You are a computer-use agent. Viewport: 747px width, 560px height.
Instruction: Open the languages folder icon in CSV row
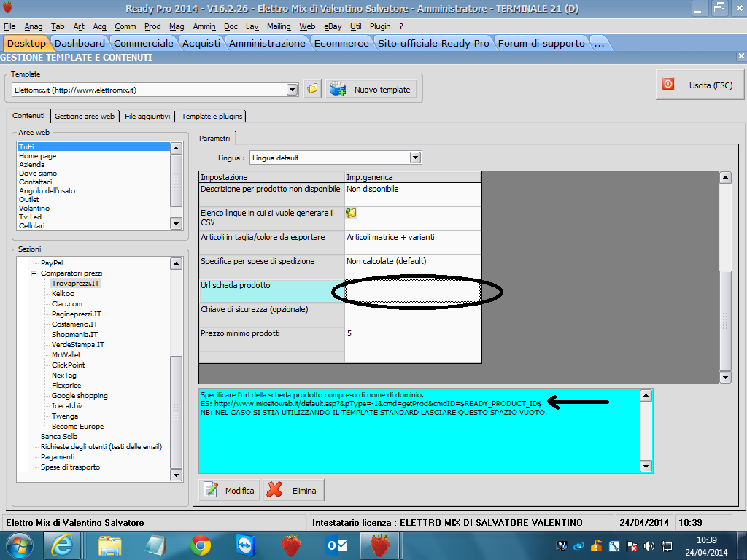pos(351,213)
